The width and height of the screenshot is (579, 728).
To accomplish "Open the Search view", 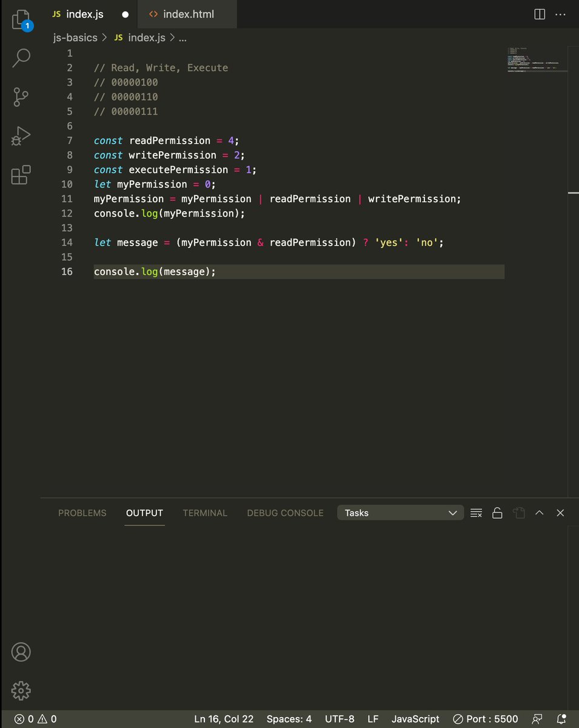I will 21,58.
